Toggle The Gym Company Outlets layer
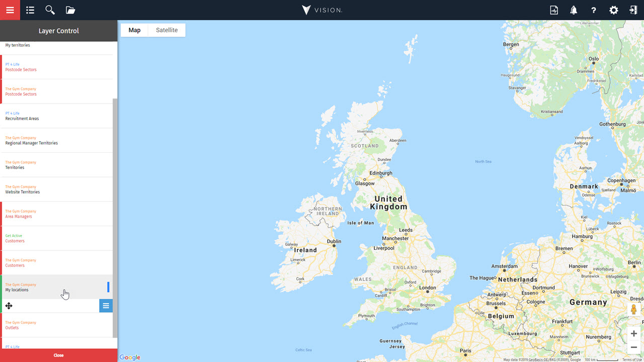 56,325
